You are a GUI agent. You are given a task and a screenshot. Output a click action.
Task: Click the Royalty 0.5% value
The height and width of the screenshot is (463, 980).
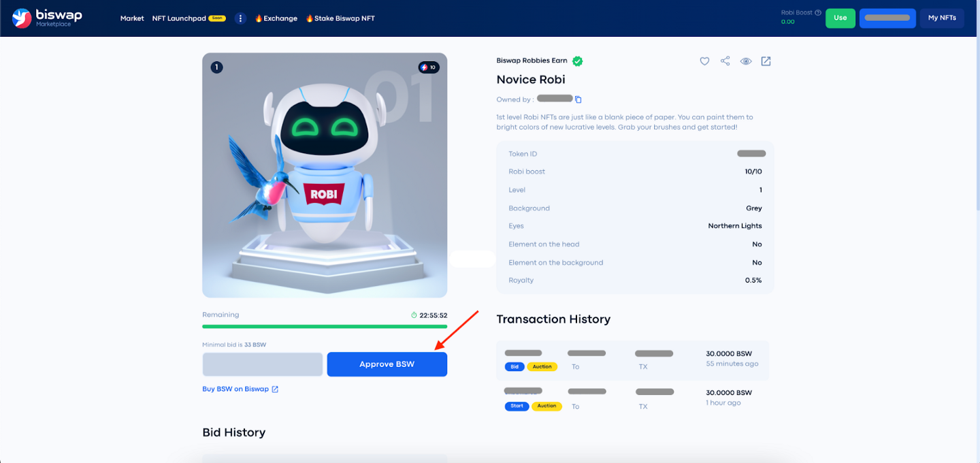point(753,281)
